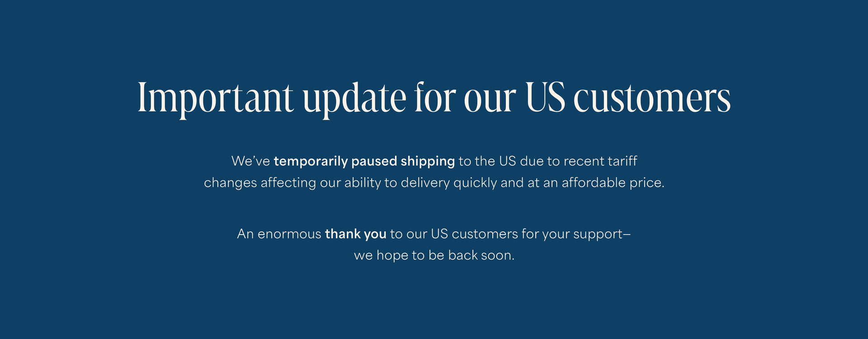Viewport: 868px width, 339px height.
Task: Click the word "customers" in the heading
Action: click(x=652, y=99)
